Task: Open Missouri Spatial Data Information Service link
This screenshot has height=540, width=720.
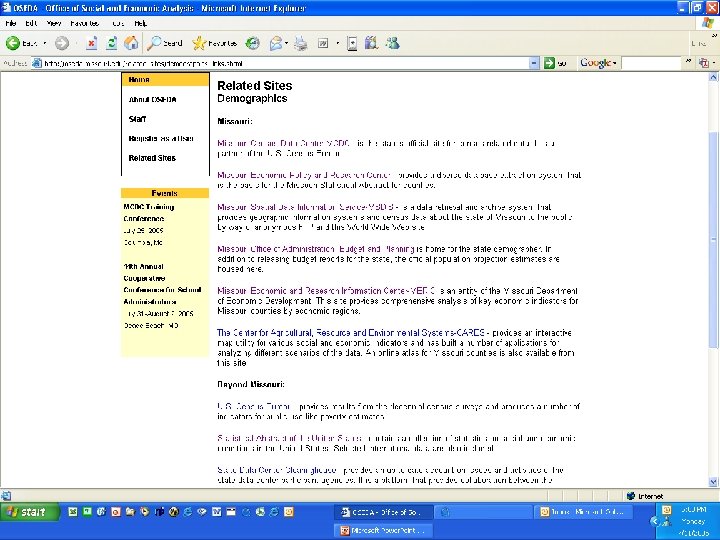Action: (305, 207)
